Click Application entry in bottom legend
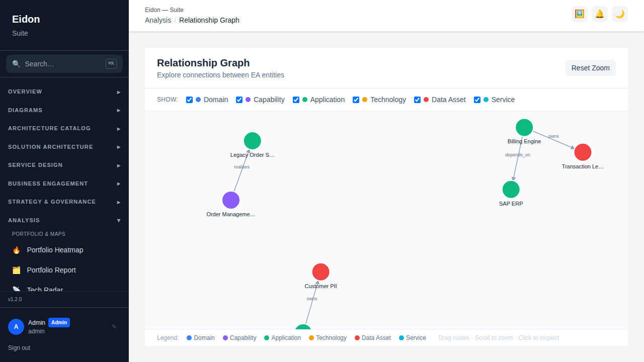Screen dimensions: 644x362 pos(282,338)
